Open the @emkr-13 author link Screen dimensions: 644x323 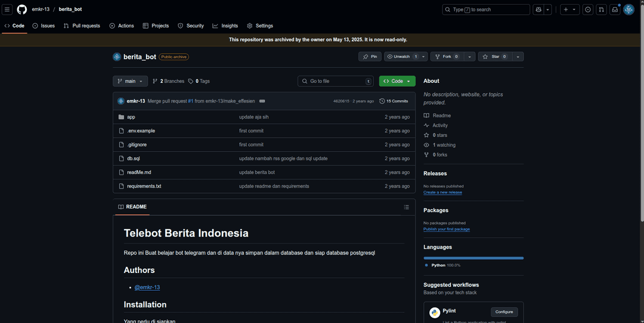click(147, 287)
